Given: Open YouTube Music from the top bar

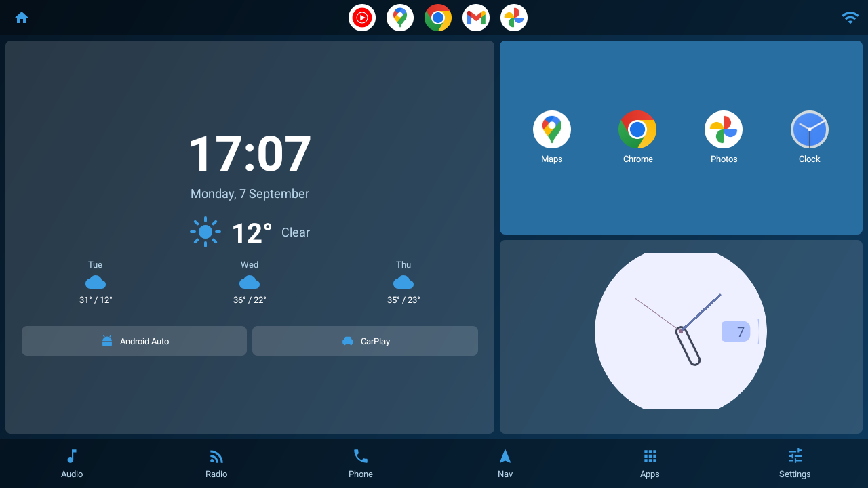Looking at the screenshot, I should click(x=362, y=18).
